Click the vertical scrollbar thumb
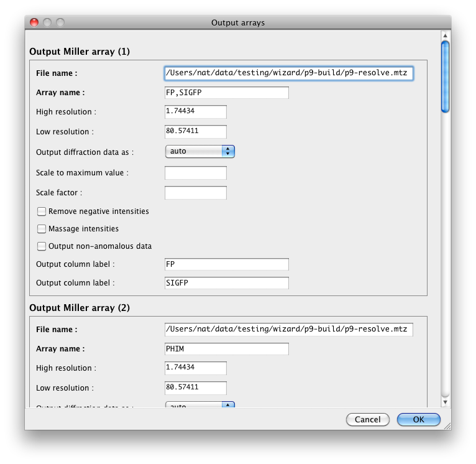The image size is (476, 464). point(445,76)
